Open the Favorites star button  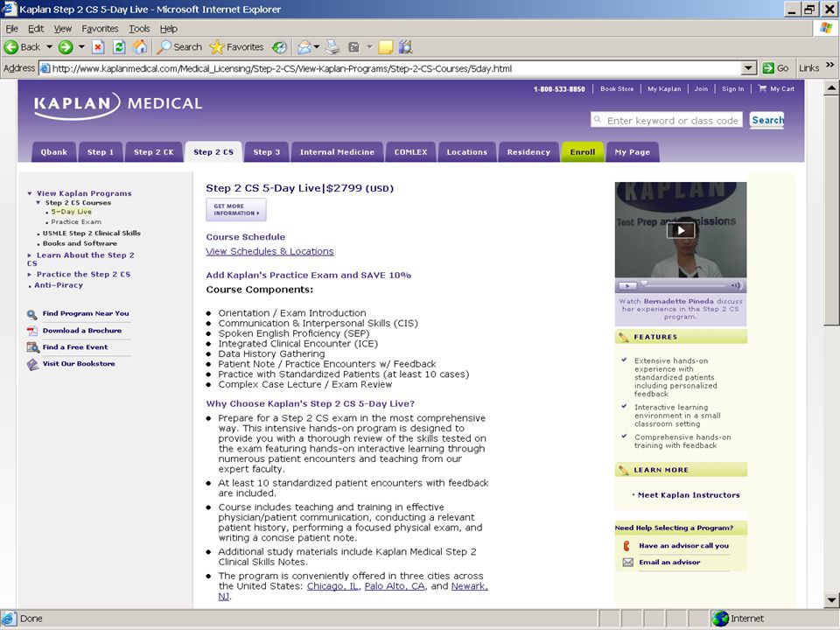pos(236,47)
